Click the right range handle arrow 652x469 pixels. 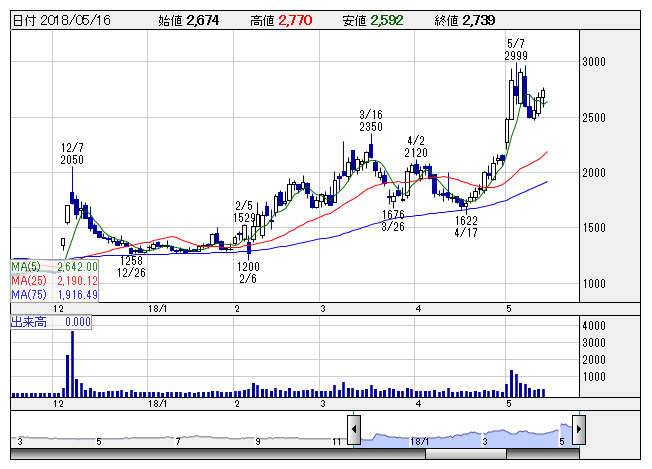pyautogui.click(x=579, y=429)
